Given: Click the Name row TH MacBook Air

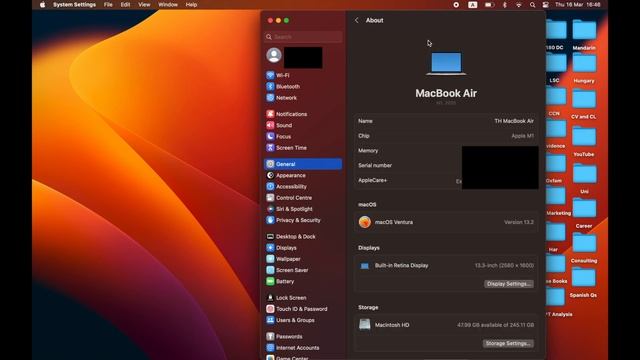Looking at the screenshot, I should point(446,121).
